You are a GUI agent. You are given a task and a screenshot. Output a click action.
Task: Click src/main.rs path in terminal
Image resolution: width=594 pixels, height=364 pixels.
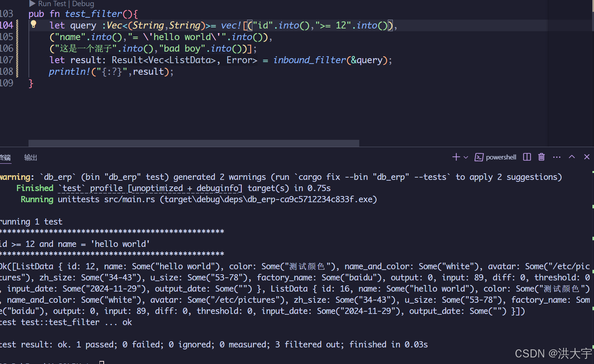pos(130,199)
